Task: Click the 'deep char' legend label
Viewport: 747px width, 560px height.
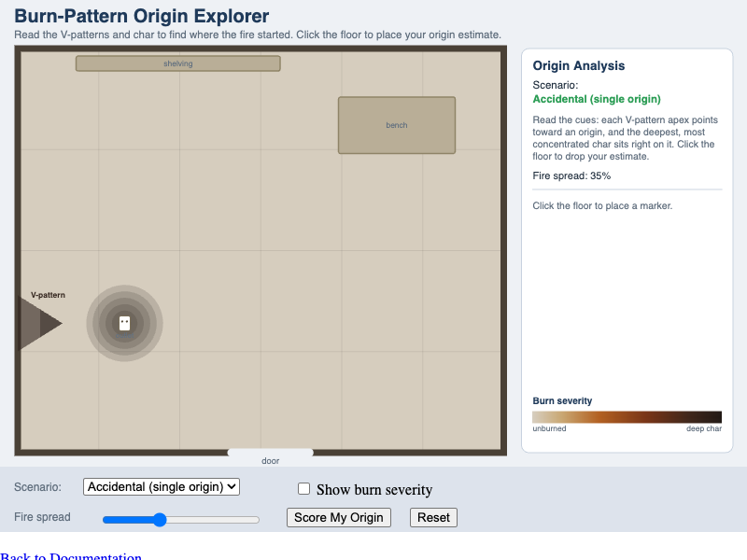Action: tap(704, 428)
